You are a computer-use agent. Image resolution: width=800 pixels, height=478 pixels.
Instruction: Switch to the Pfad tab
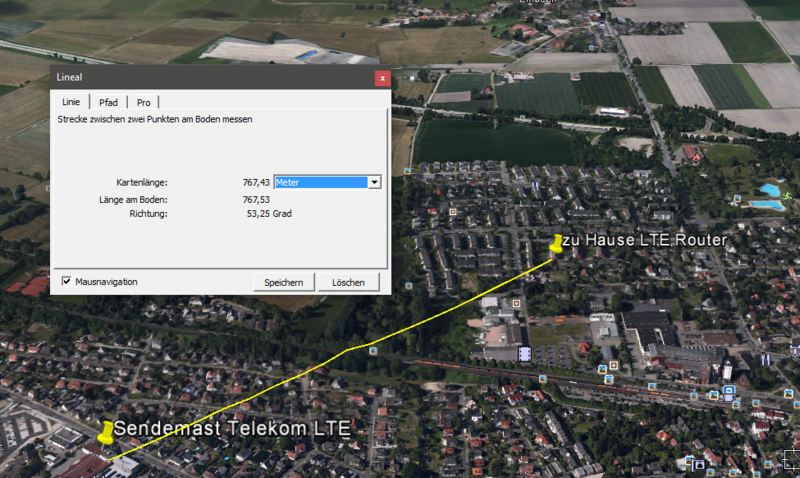108,103
